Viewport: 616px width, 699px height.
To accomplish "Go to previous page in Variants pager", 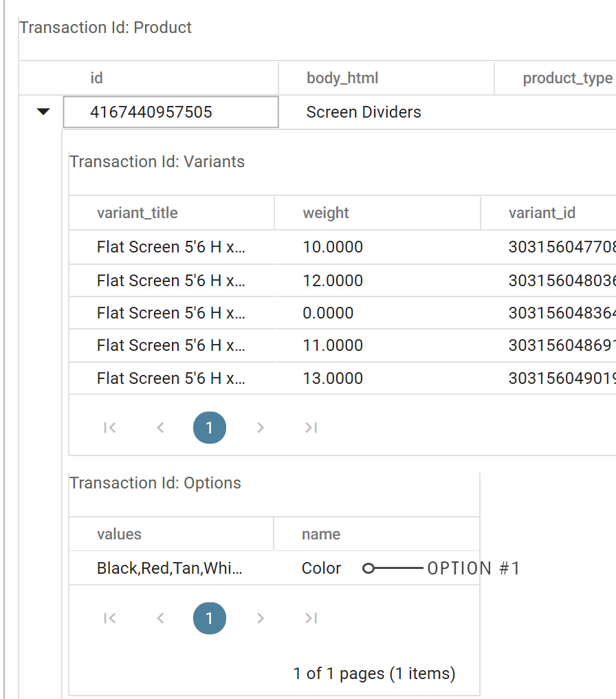I will click(x=160, y=428).
